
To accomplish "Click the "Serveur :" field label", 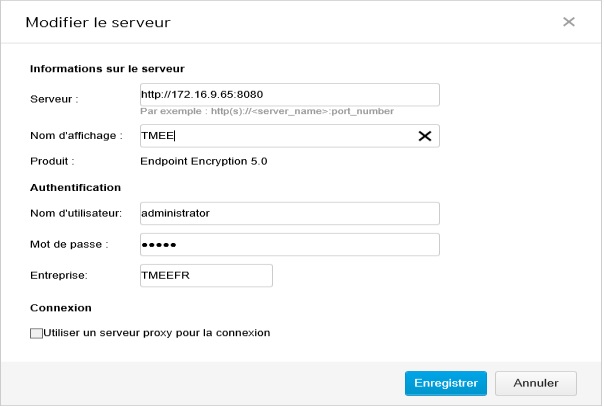I will click(55, 99).
